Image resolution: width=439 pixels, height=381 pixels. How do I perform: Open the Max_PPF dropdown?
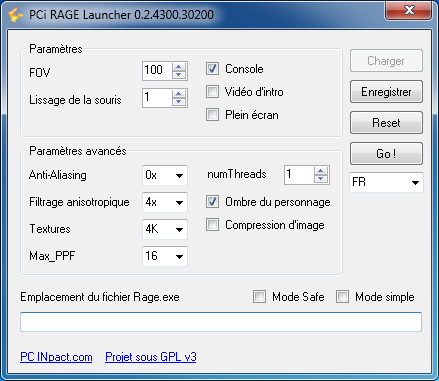(x=165, y=256)
